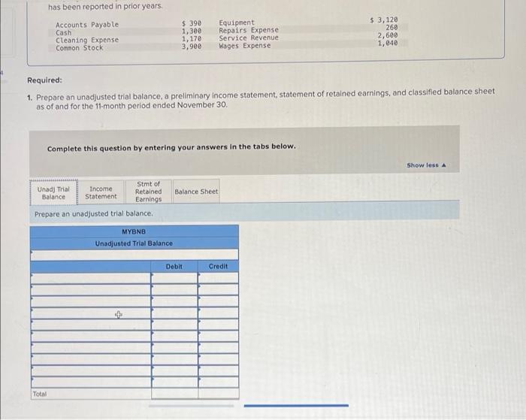Click the Debit column header
526x420 pixels.
pyautogui.click(x=174, y=267)
